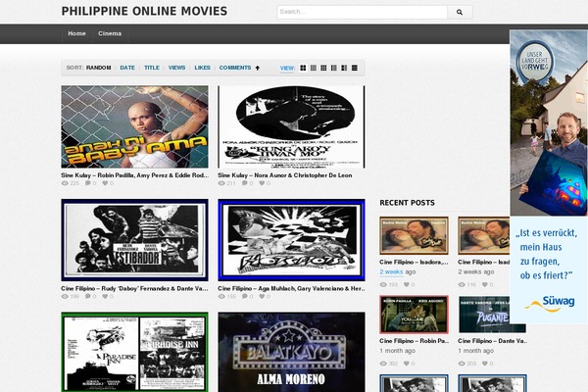Click views eye icon under Robin Padilla post

(65, 183)
